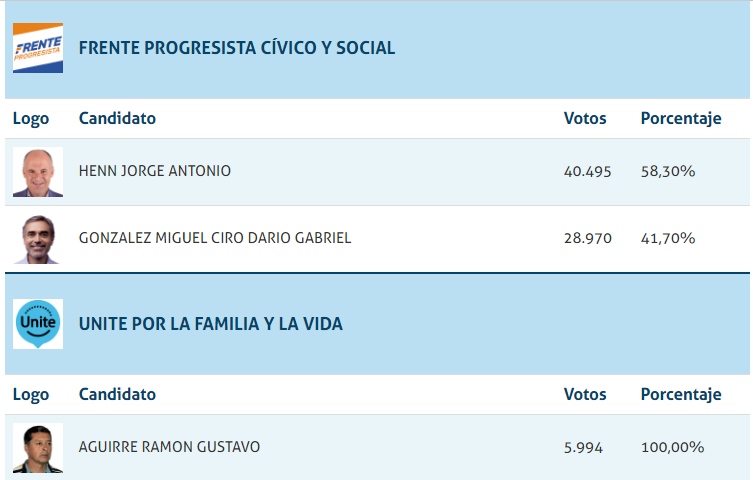Click the 40.495 votes value

click(x=588, y=172)
